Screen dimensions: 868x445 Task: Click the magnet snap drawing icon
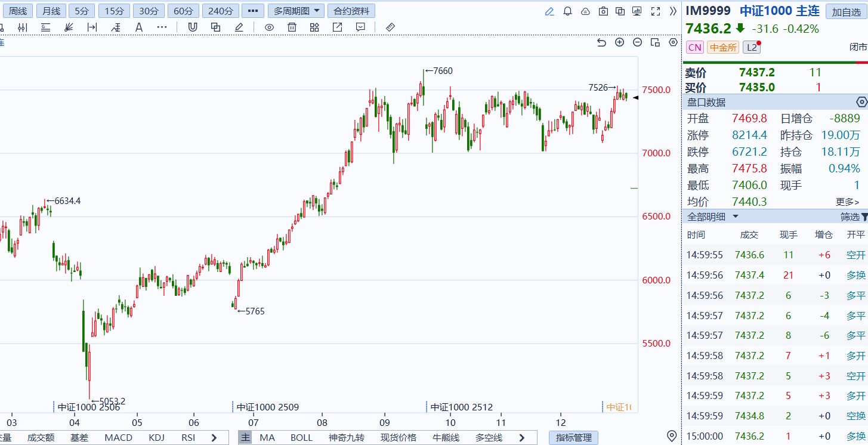(193, 27)
